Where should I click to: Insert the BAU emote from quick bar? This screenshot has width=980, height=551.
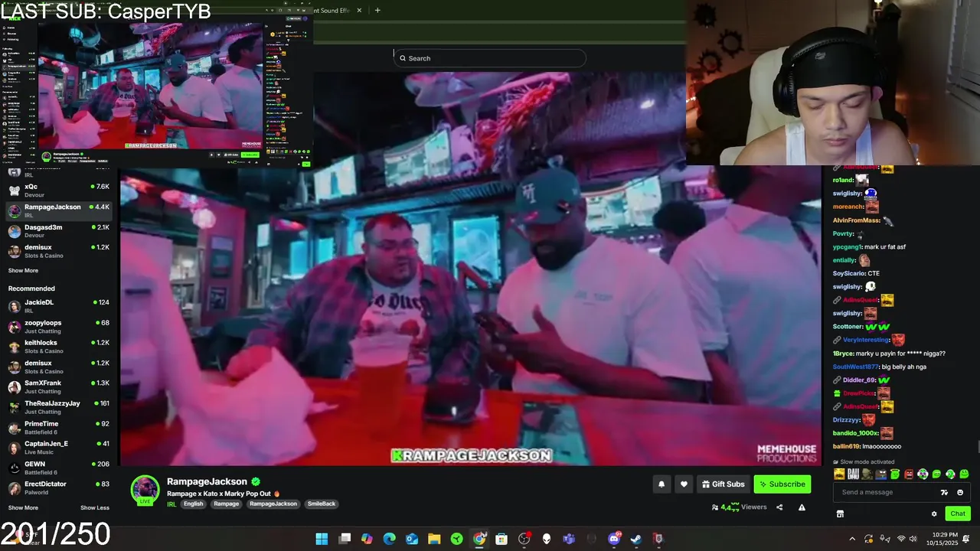(853, 474)
